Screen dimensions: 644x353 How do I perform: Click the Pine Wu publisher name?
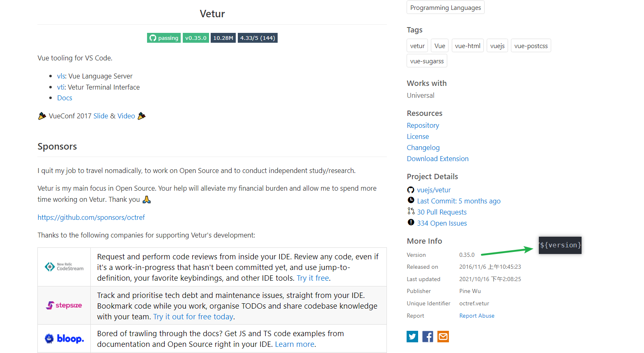pos(470,291)
